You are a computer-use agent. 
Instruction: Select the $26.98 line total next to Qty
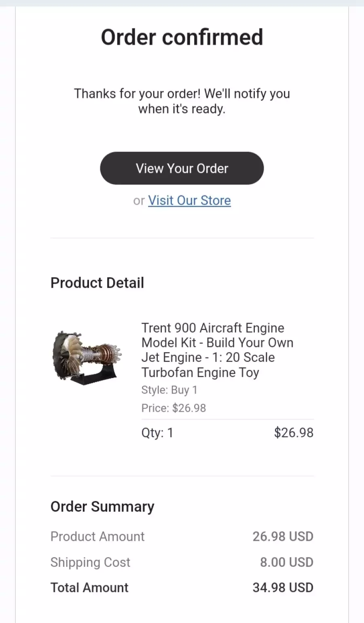294,433
